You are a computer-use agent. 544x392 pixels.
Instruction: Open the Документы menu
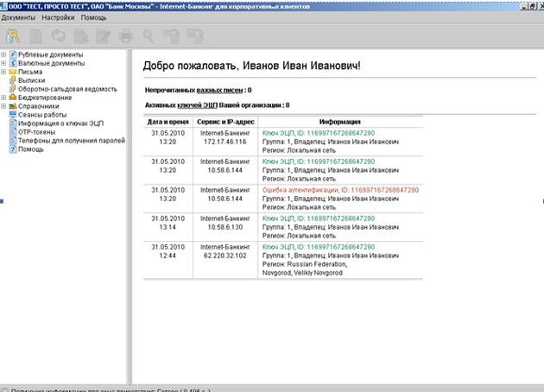point(18,17)
